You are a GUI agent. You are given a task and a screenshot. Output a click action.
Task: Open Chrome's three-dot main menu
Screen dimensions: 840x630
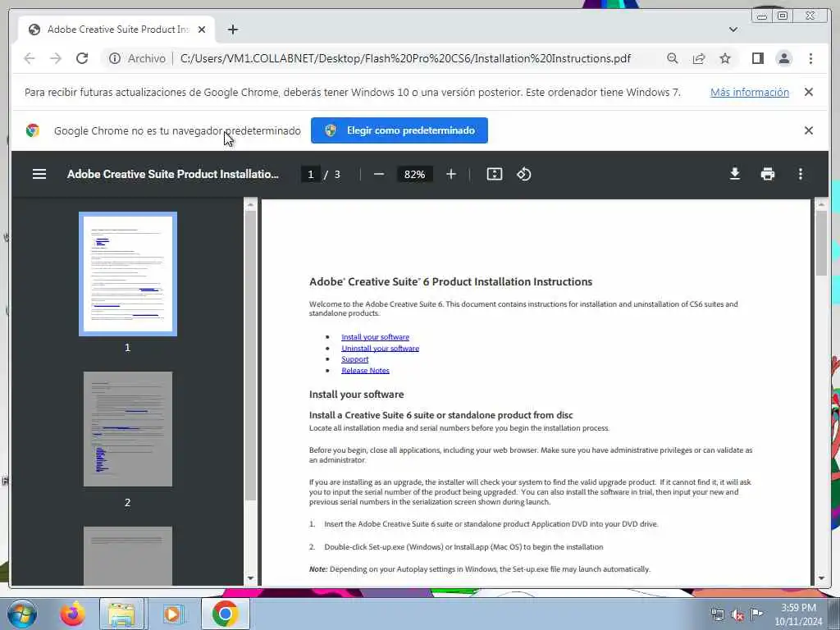coord(810,58)
